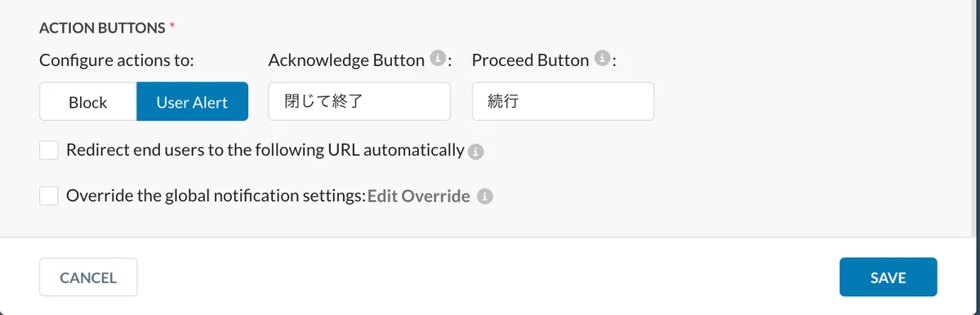This screenshot has width=980, height=315.
Task: Click the info icon beside Acknowledge Button
Action: point(439,59)
